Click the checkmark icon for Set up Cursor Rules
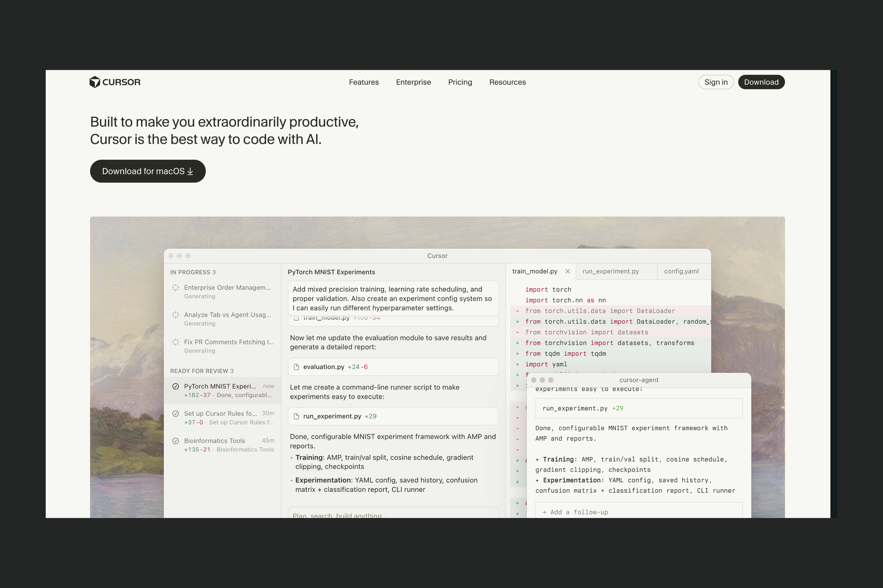The height and width of the screenshot is (588, 883). (x=175, y=414)
